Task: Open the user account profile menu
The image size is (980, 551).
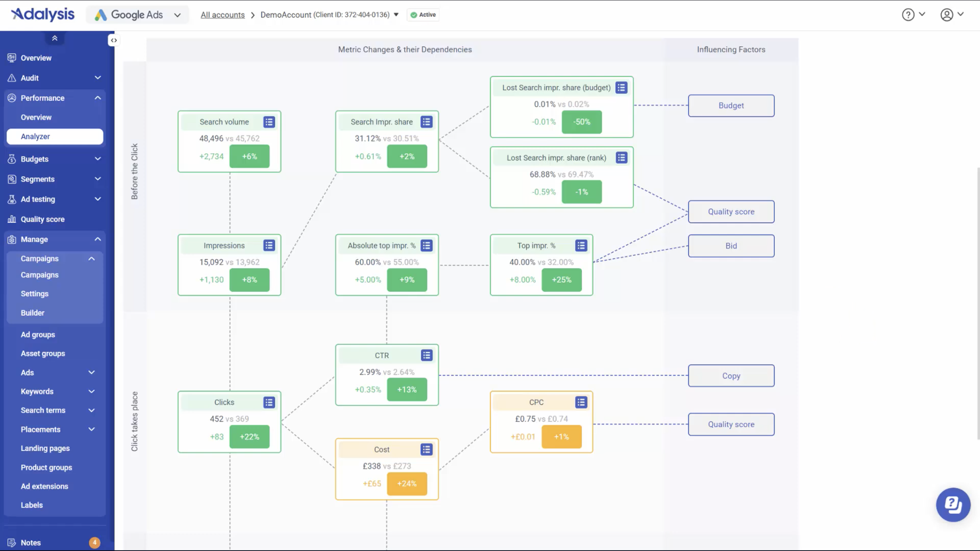Action: click(x=952, y=15)
